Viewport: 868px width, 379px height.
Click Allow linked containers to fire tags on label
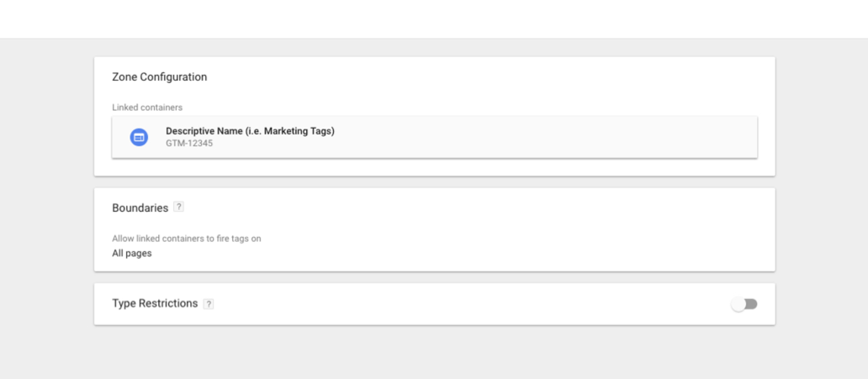click(x=187, y=239)
